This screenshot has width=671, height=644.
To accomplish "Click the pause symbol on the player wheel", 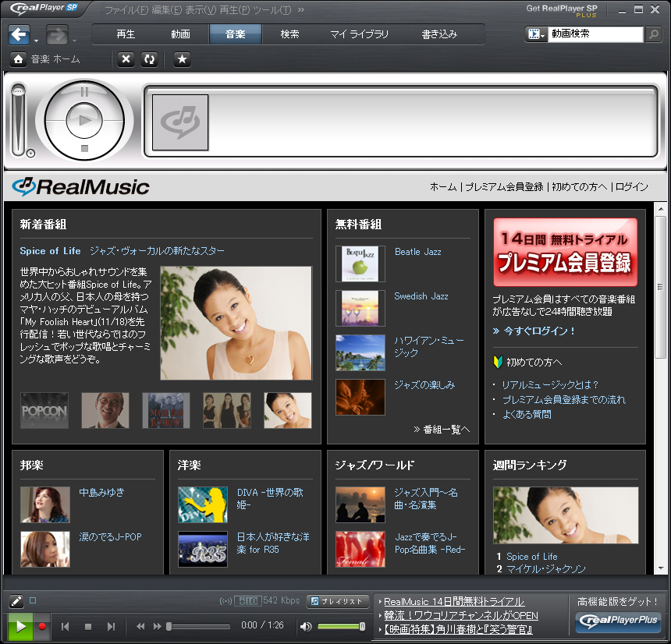I will coord(84,91).
